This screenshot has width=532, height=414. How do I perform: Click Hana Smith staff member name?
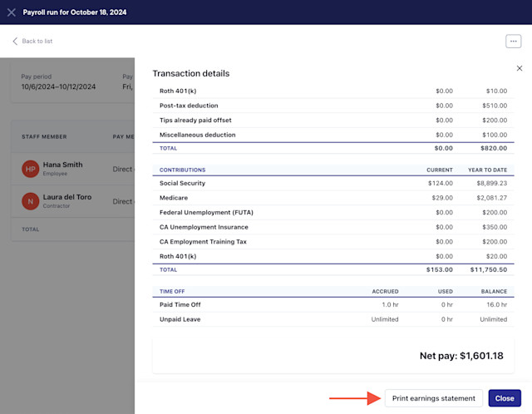tap(62, 165)
